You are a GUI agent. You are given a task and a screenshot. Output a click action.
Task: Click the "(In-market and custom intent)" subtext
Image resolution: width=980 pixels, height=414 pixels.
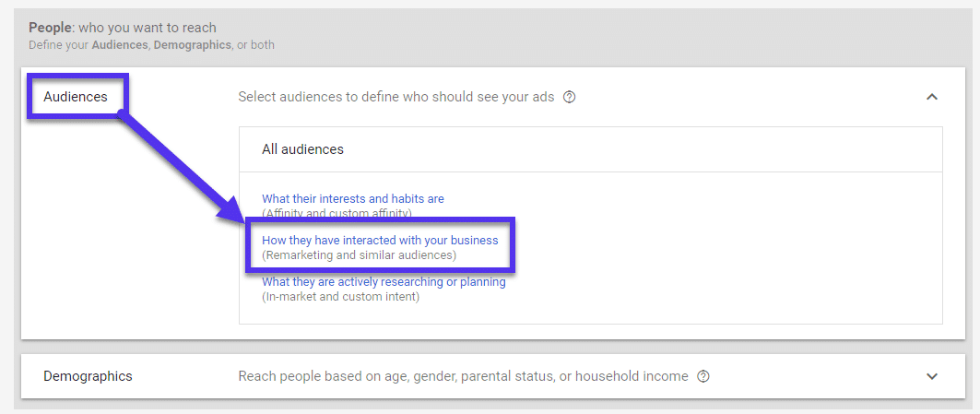(x=340, y=297)
